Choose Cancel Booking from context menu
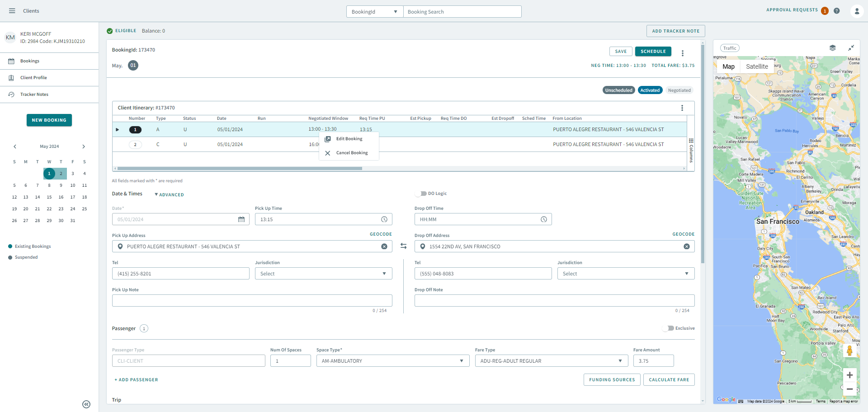This screenshot has height=412, width=868. (352, 153)
